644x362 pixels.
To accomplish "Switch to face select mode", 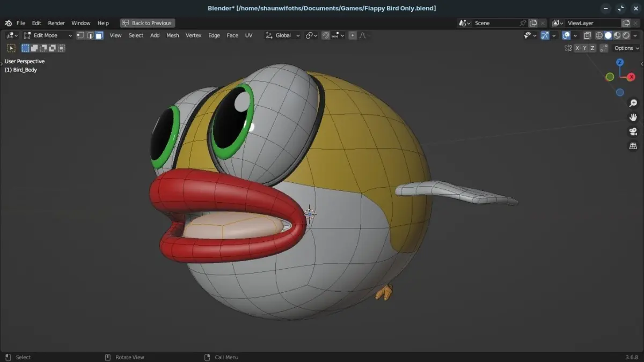I will point(99,35).
